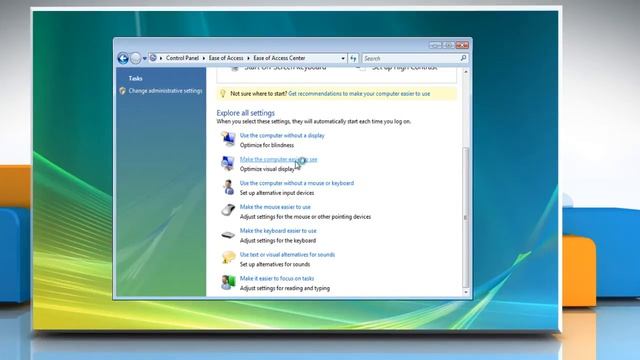Open Use text or visual alternatives for sounds
The height and width of the screenshot is (360, 640).
287,254
